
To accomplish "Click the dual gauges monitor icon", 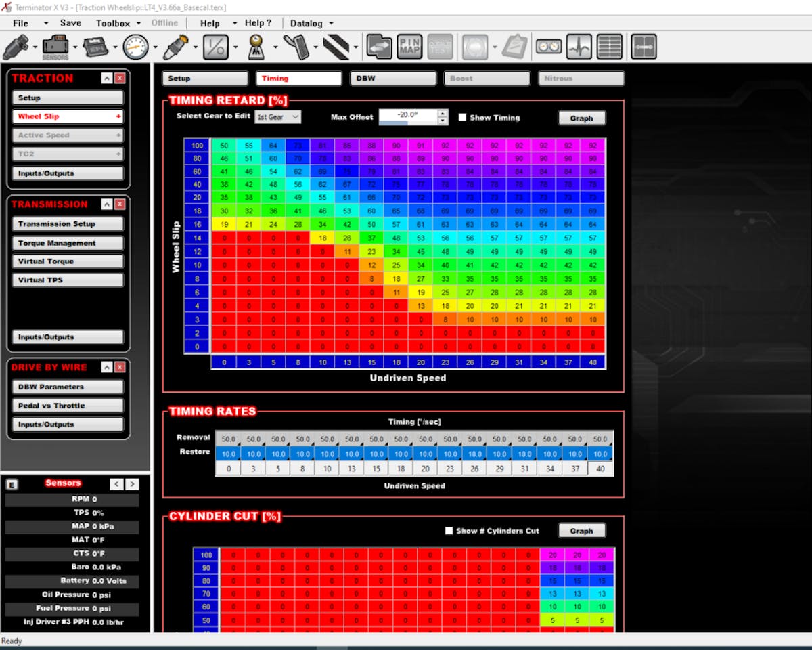I will point(548,46).
